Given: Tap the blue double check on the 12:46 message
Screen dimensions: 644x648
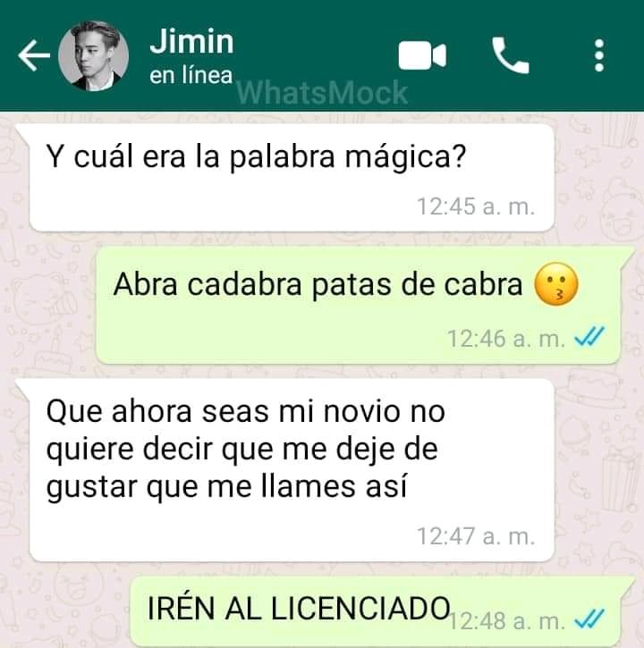Looking at the screenshot, I should (589, 336).
